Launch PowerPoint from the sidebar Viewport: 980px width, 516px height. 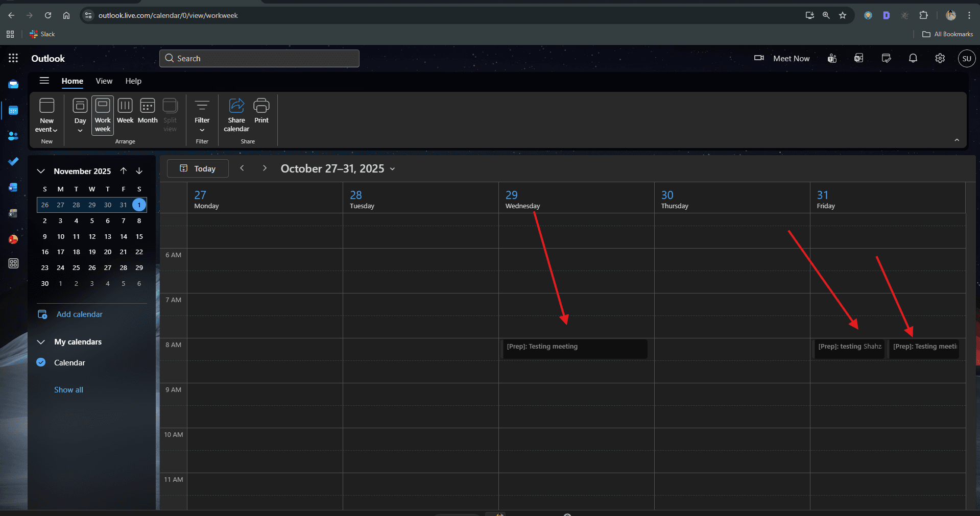click(13, 239)
